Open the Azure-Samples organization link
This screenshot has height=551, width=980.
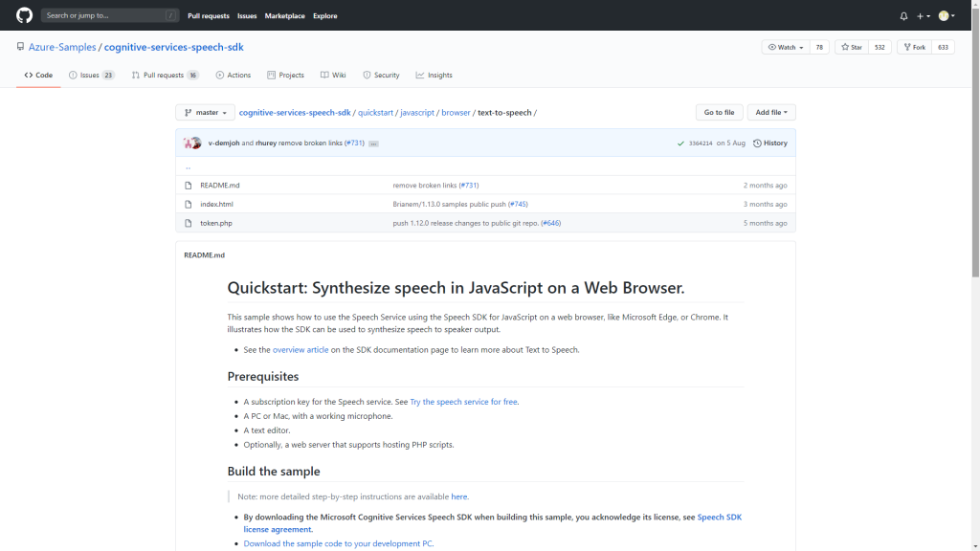point(62,47)
